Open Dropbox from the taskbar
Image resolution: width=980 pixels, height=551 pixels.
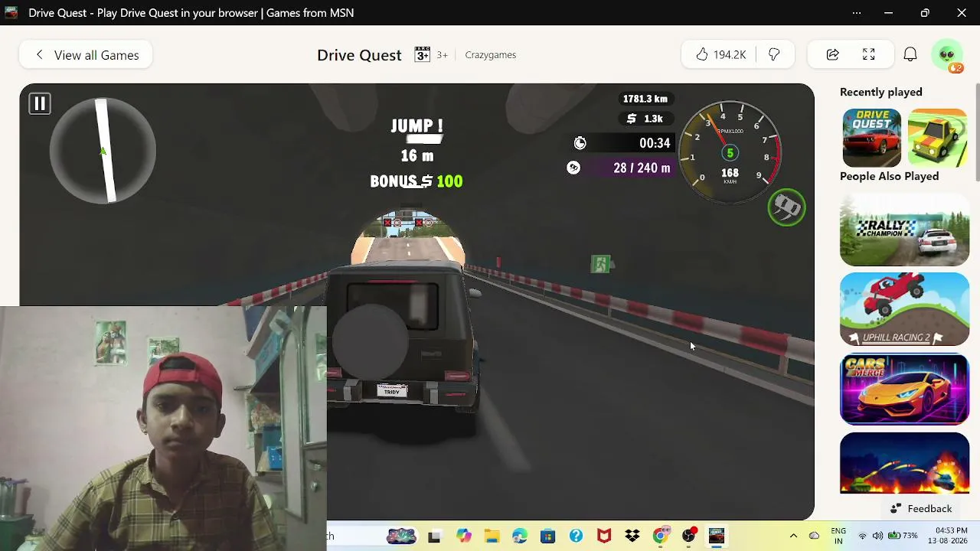tap(632, 536)
